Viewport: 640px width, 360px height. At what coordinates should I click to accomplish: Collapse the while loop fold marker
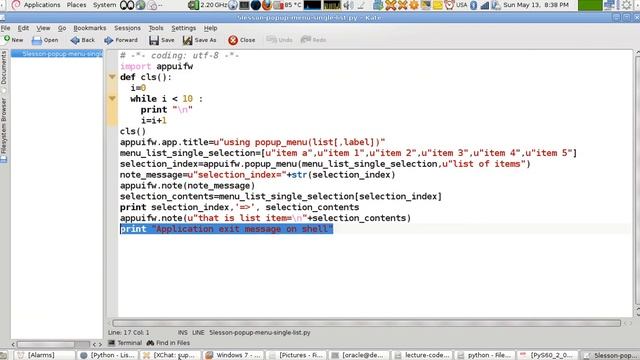112,98
